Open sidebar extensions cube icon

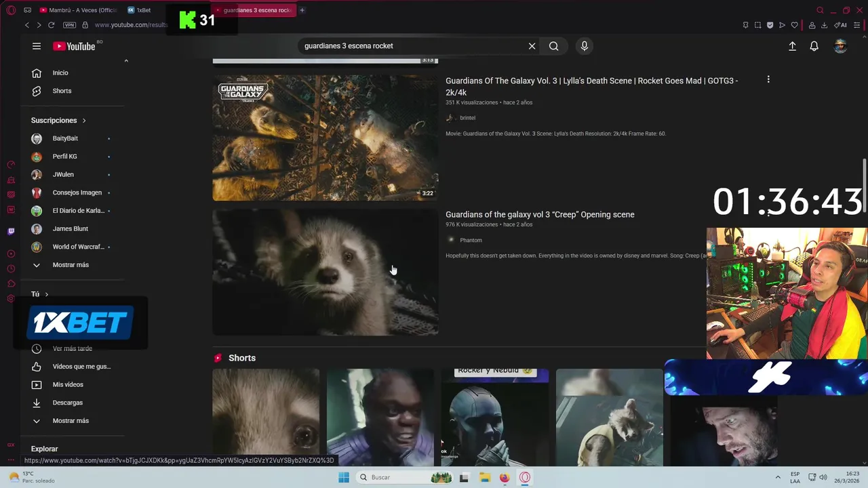click(x=11, y=283)
